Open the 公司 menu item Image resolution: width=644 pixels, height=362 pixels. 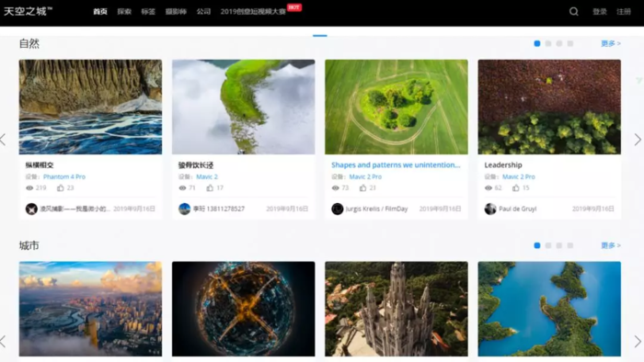[203, 11]
